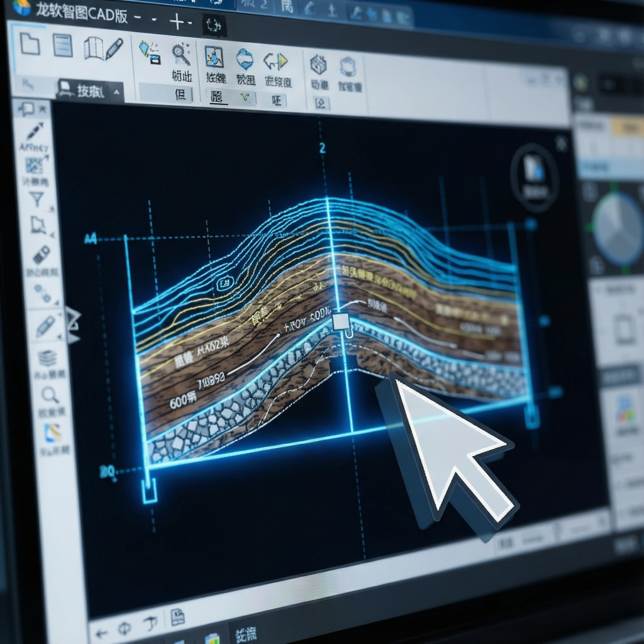The width and height of the screenshot is (644, 644).
Task: Open the lined document icon in the ribbon
Action: pos(63,45)
